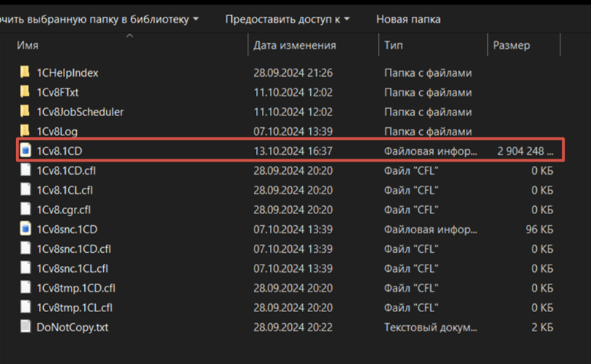Click the size value 2 904 248
The image size is (591, 364).
coord(525,151)
